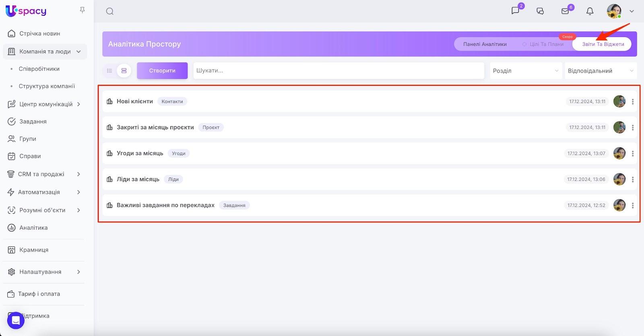Image resolution: width=644 pixels, height=336 pixels.
Task: Click the Стрічка новин home icon
Action: (x=12, y=33)
